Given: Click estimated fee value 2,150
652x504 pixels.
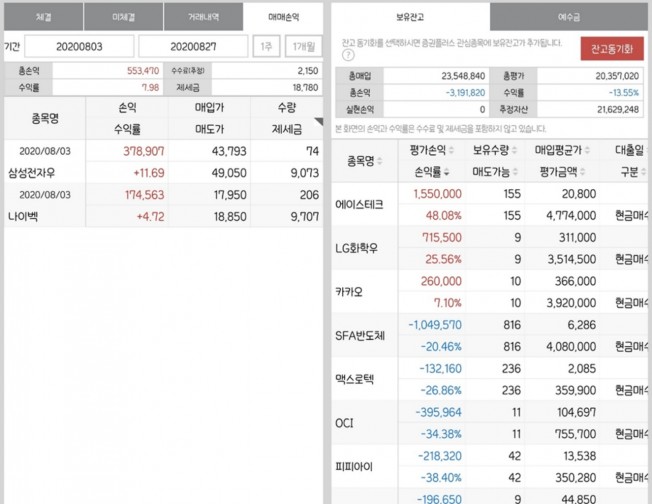Looking at the screenshot, I should point(308,71).
